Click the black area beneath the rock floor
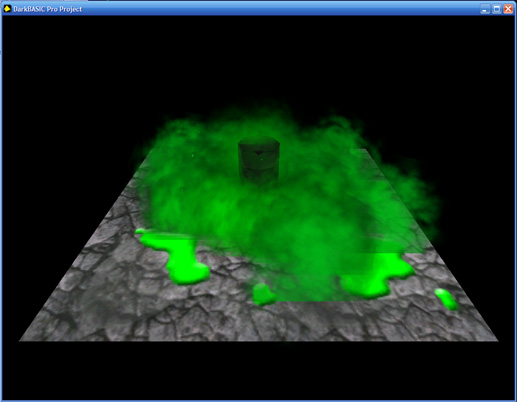Viewport: 517px width, 402px height. click(258, 370)
